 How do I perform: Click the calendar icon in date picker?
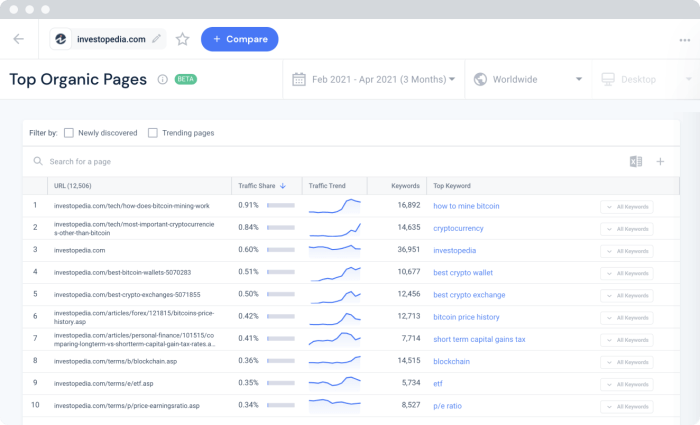pos(299,79)
